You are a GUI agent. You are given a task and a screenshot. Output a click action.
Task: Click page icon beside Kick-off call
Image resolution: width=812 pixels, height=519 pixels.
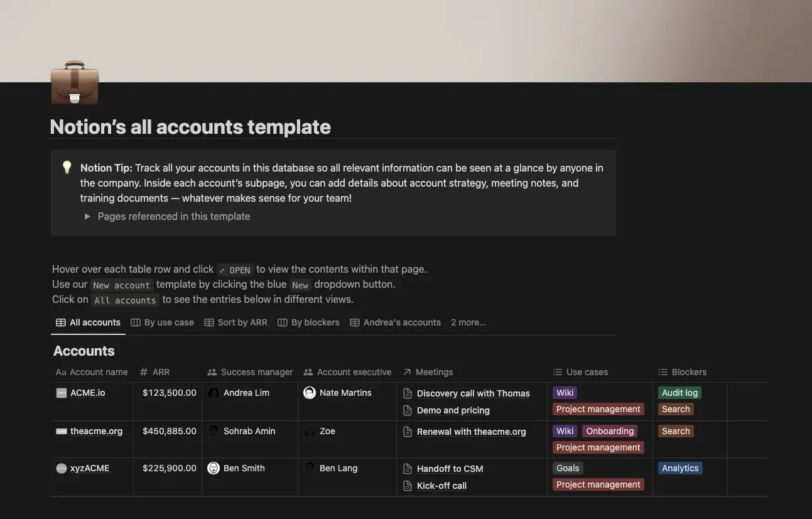coord(407,486)
